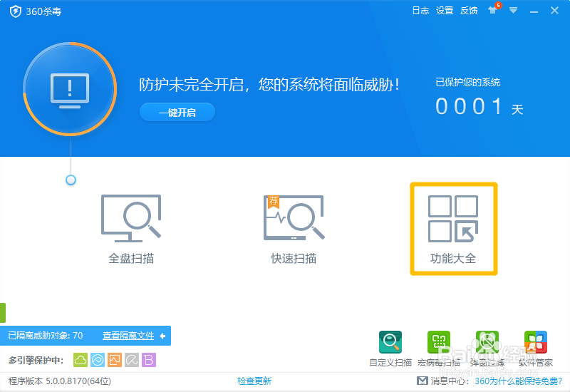
Task: Start 快速扫描 quick scan icon
Action: click(294, 218)
